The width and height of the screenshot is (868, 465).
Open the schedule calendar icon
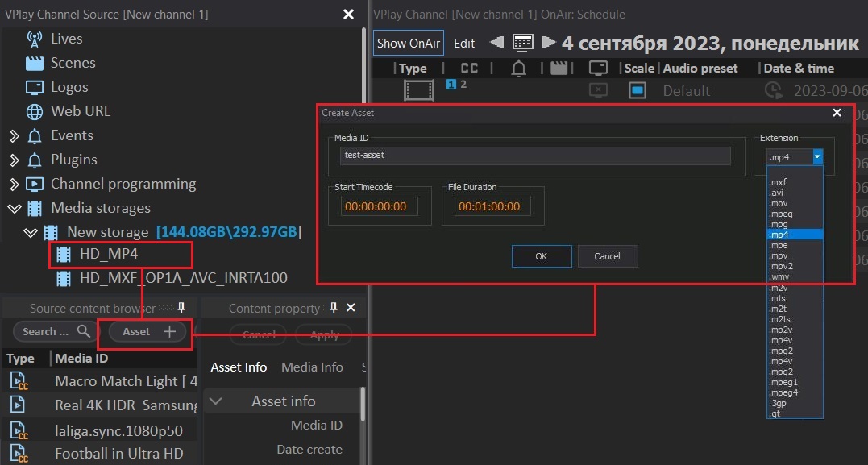point(523,42)
